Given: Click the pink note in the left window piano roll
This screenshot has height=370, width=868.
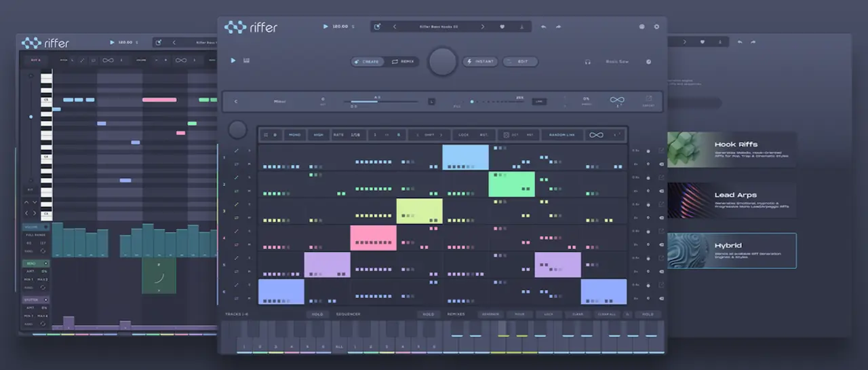Looking at the screenshot, I should tap(159, 100).
